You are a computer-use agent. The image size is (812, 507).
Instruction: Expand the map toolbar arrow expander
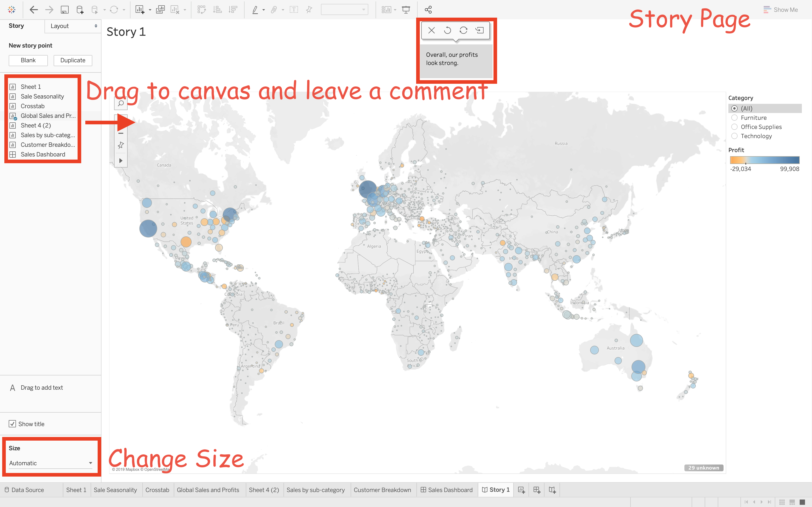(x=121, y=161)
